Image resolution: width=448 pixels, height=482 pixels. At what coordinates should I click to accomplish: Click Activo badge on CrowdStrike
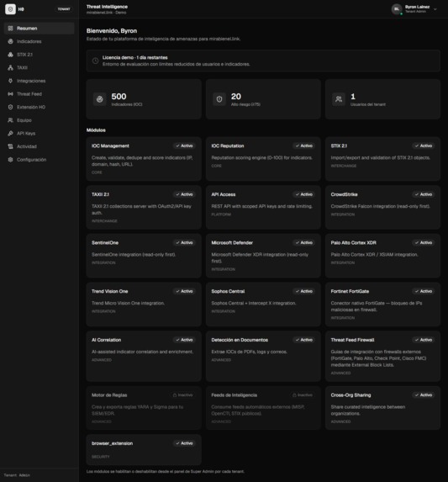424,194
